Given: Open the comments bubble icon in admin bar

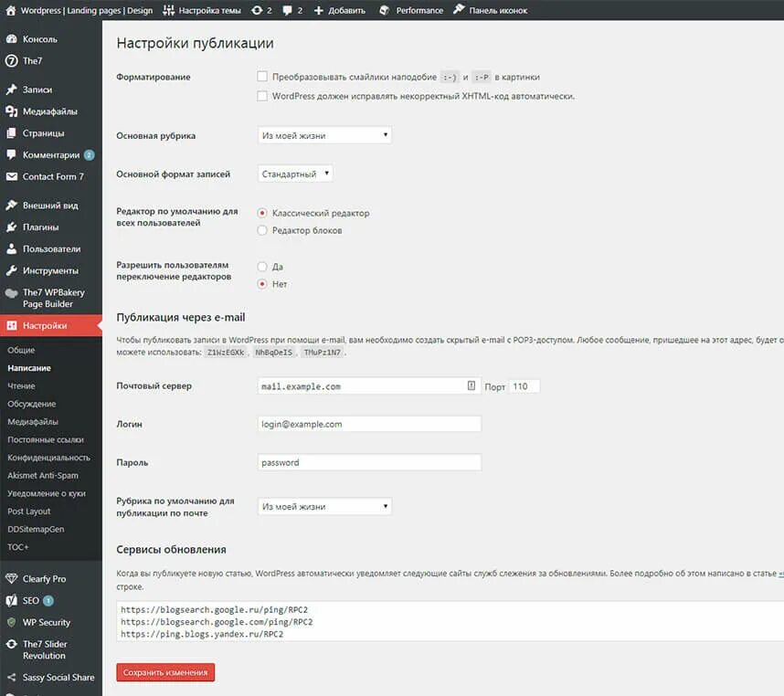Looking at the screenshot, I should point(287,10).
